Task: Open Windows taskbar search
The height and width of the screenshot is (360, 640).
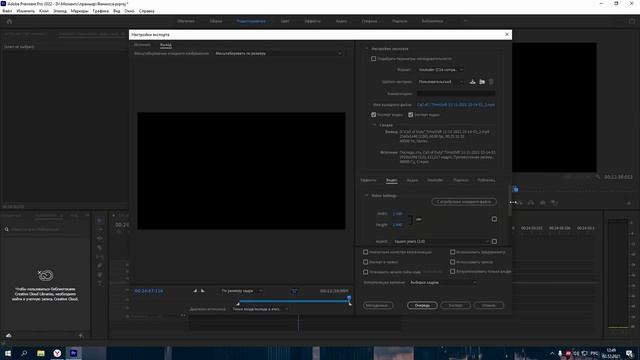Action: 24,353
